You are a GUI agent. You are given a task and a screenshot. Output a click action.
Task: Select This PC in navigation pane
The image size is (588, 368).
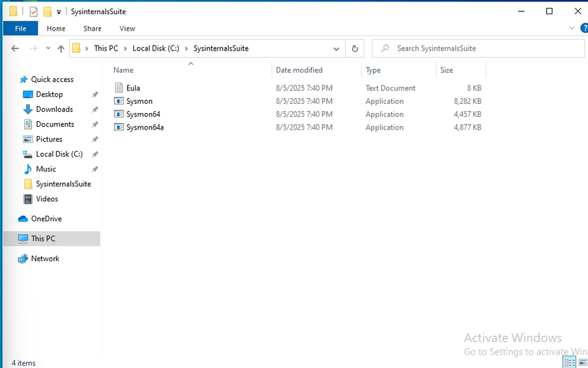[x=52, y=238]
